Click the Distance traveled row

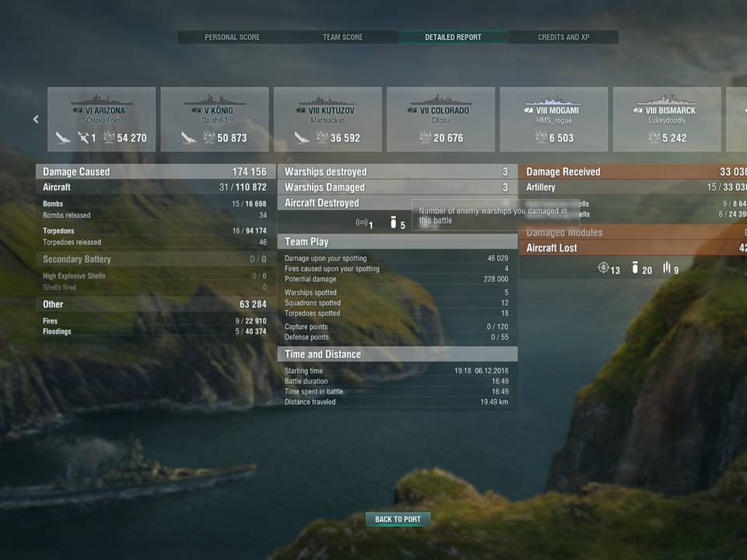(398, 402)
